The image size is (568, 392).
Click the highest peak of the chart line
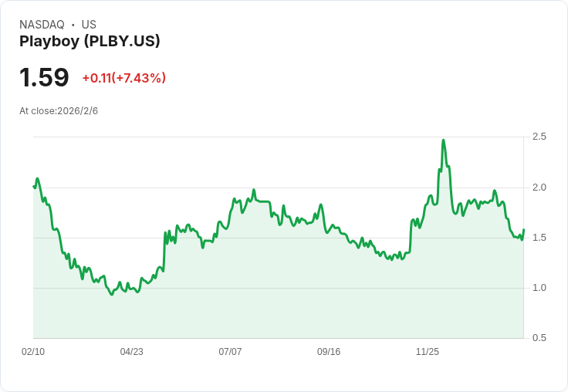click(x=443, y=140)
